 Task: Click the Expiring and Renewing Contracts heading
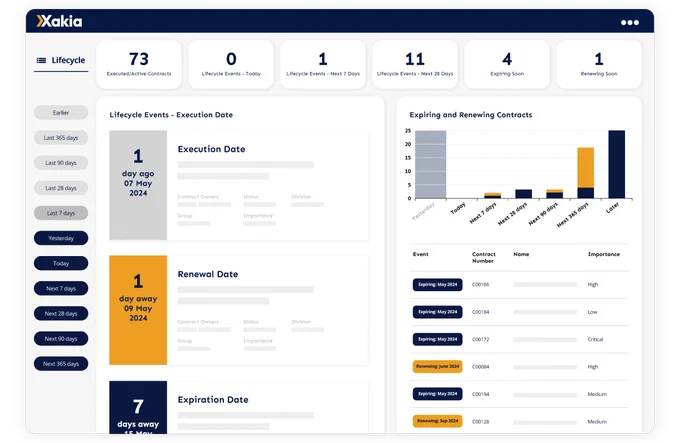click(471, 115)
